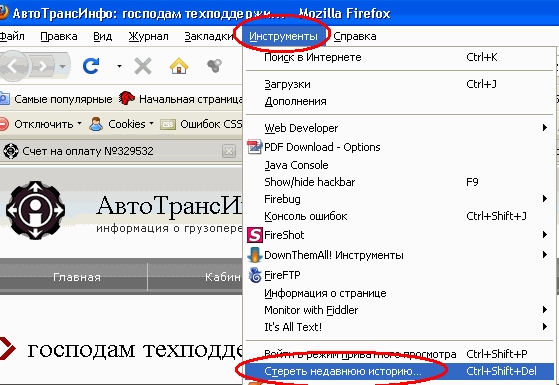The height and width of the screenshot is (385, 559).
Task: Open the back/forward history dropdown arrow
Action: tap(63, 66)
